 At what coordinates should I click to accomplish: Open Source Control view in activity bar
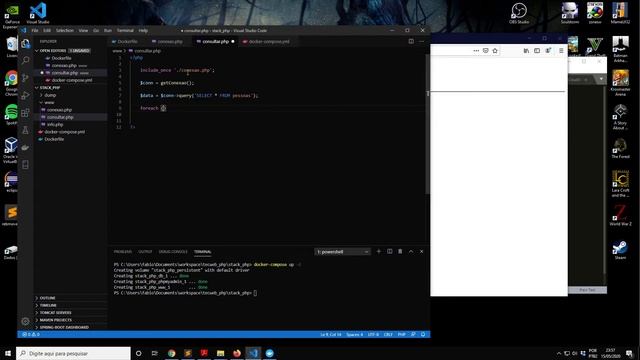(x=25, y=78)
